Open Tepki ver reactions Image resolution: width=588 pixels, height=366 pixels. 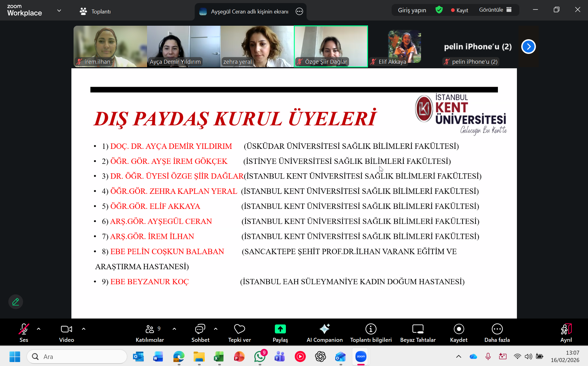(239, 333)
